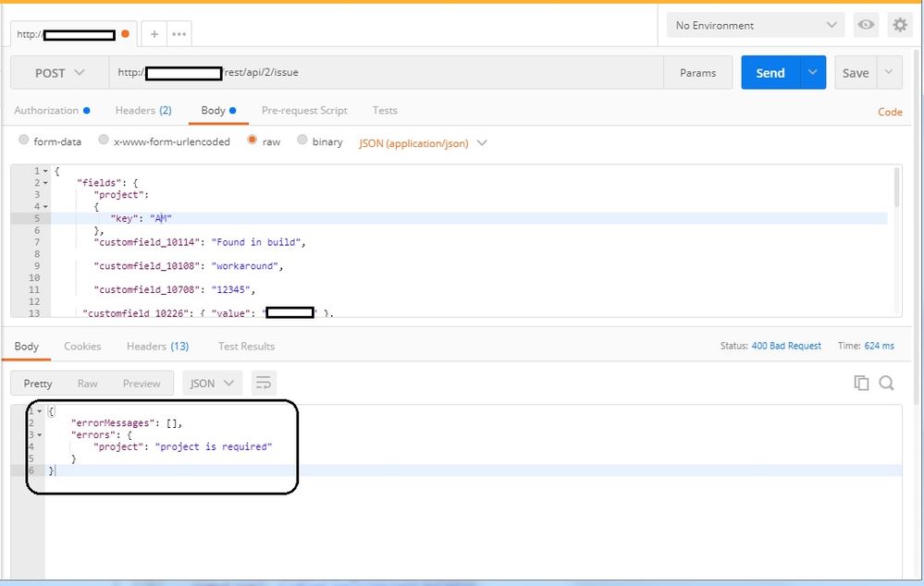The image size is (924, 586).
Task: Open Tests tab
Action: pyautogui.click(x=385, y=110)
